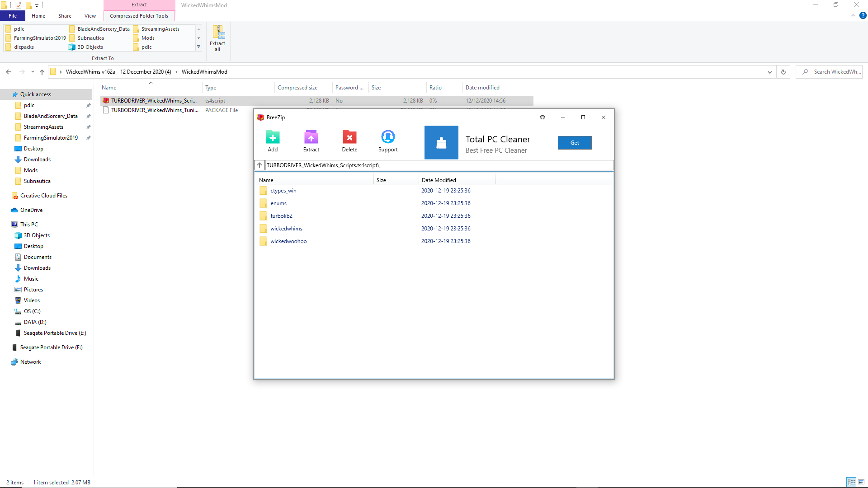Expand the address bar history dropdown
Viewport: 868px width, 488px height.
point(770,72)
